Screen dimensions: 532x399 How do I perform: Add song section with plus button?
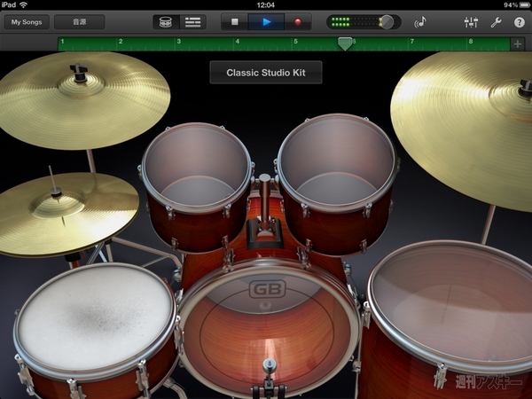[x=518, y=44]
